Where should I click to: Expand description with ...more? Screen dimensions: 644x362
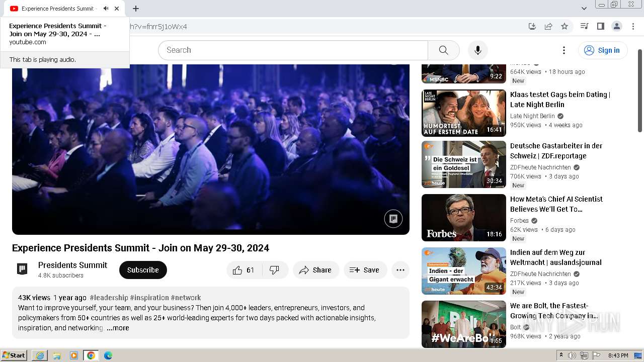point(118,328)
